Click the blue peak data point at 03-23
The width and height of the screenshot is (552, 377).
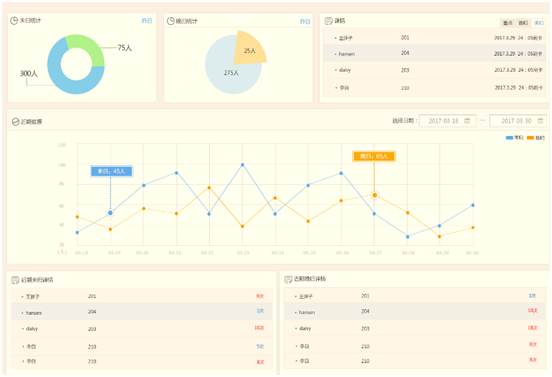242,165
